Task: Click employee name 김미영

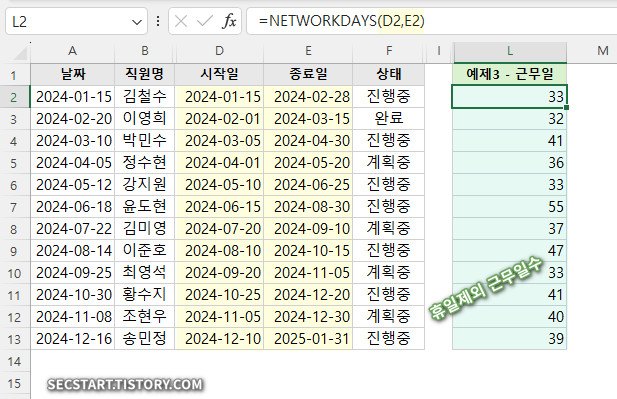Action: pyautogui.click(x=144, y=229)
